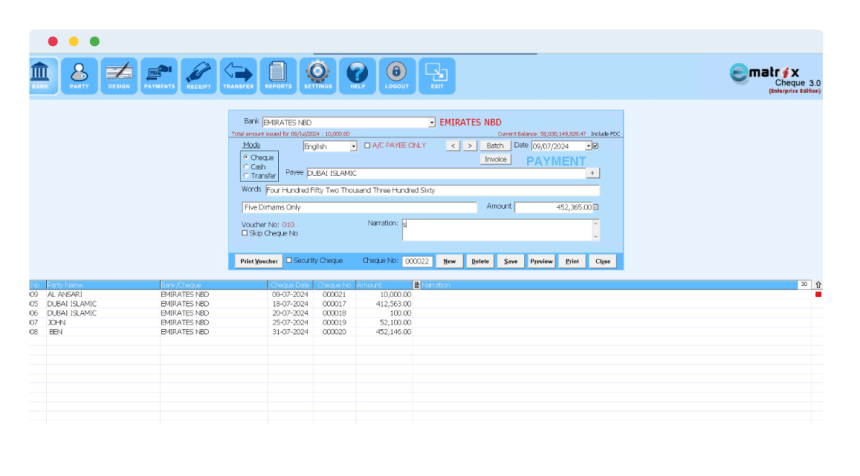The image size is (860, 476).
Task: Open the Party toolbar icon
Action: click(x=80, y=76)
